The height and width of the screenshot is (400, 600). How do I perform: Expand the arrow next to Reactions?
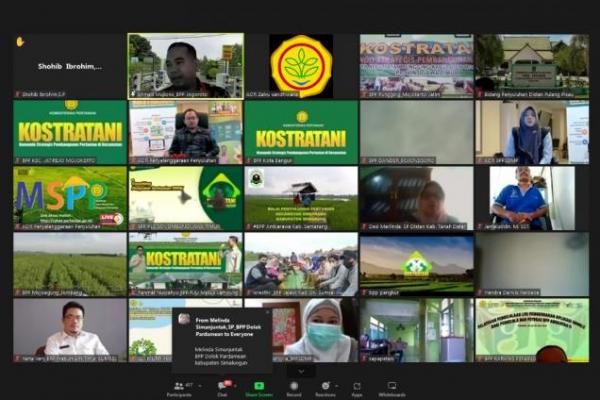(x=338, y=384)
